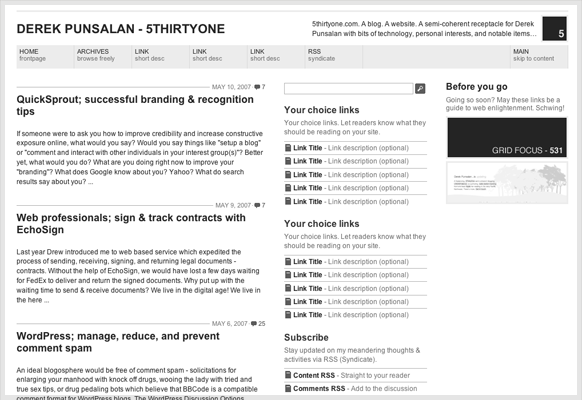The image size is (582, 400).
Task: Open QuickSprout branding & recognition tips post
Action: [135, 105]
